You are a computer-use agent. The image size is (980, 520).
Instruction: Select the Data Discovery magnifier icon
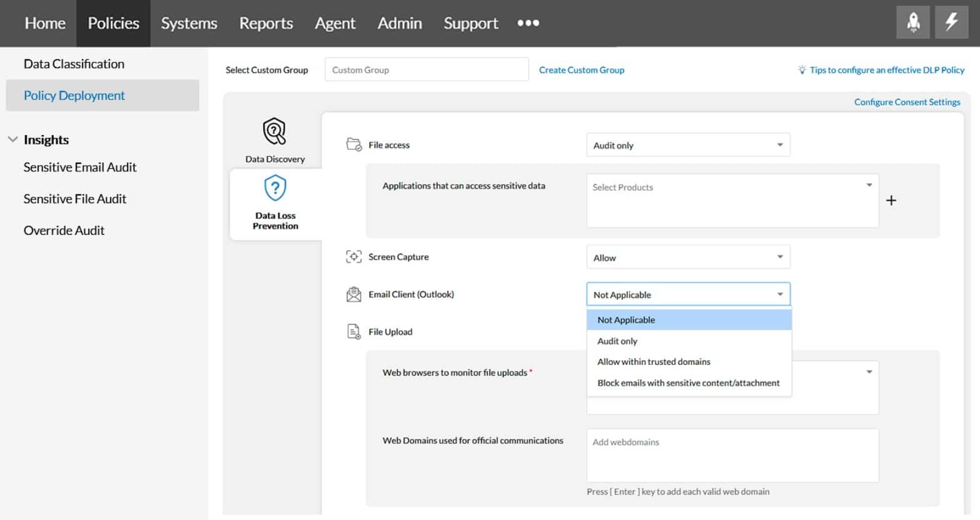coord(275,131)
